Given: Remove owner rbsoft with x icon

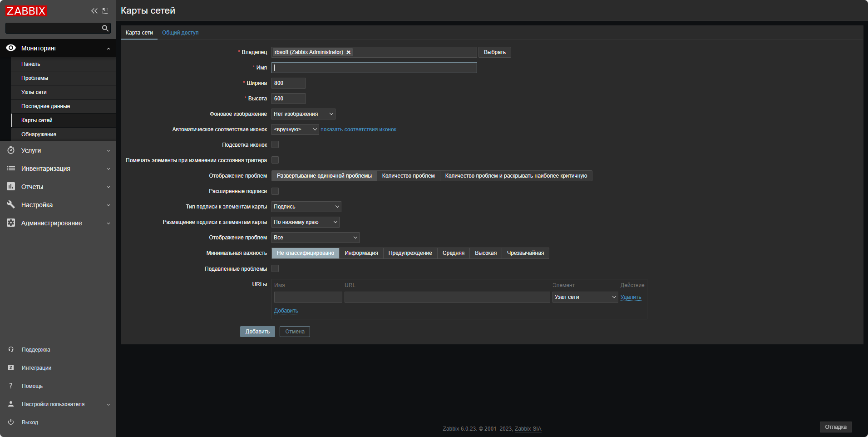Looking at the screenshot, I should pyautogui.click(x=349, y=52).
